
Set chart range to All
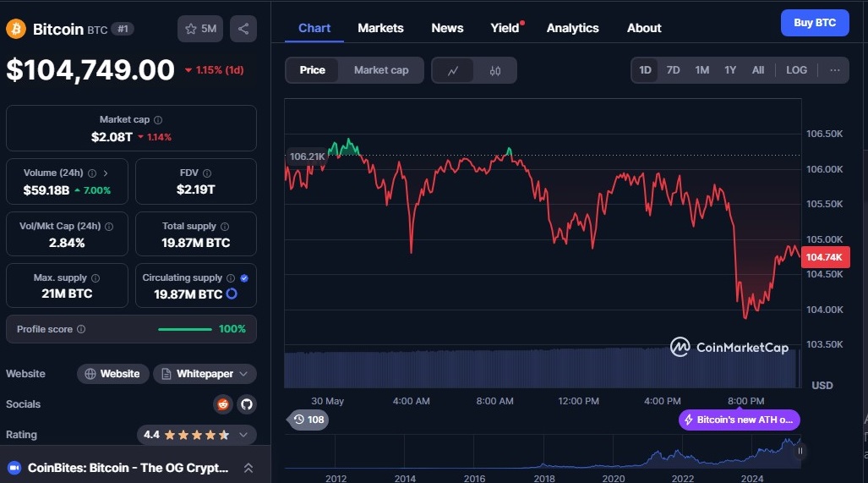[x=758, y=70]
